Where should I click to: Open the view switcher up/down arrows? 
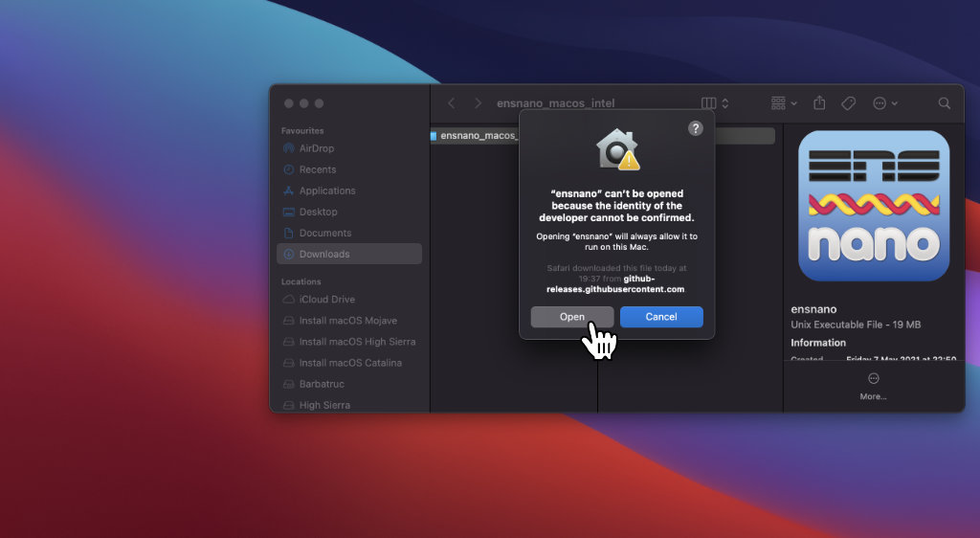[x=725, y=103]
